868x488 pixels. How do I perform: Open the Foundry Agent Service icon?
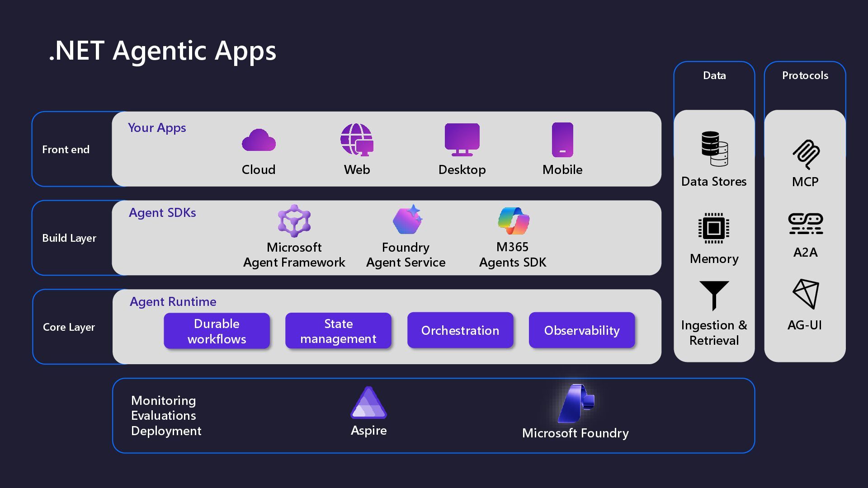407,220
